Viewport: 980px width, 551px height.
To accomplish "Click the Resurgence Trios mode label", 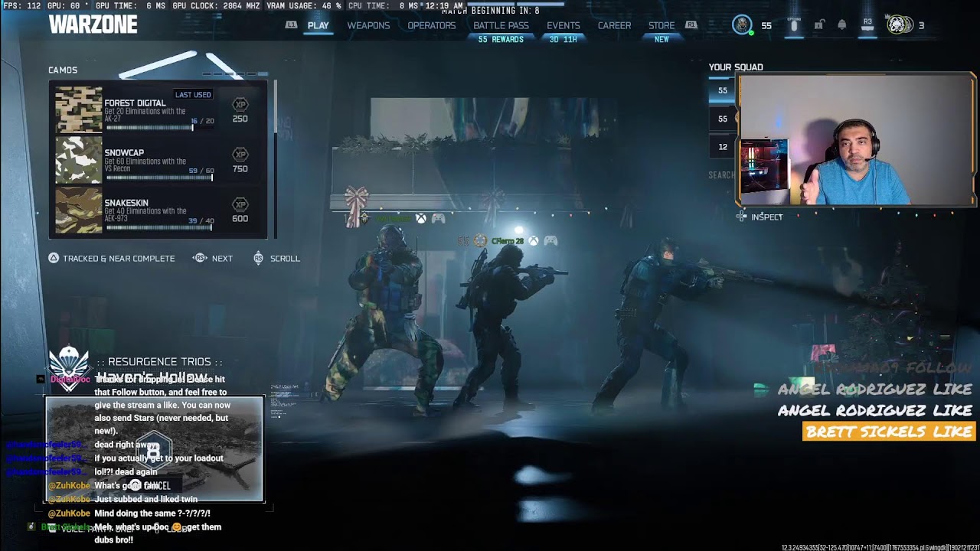I will tap(159, 362).
